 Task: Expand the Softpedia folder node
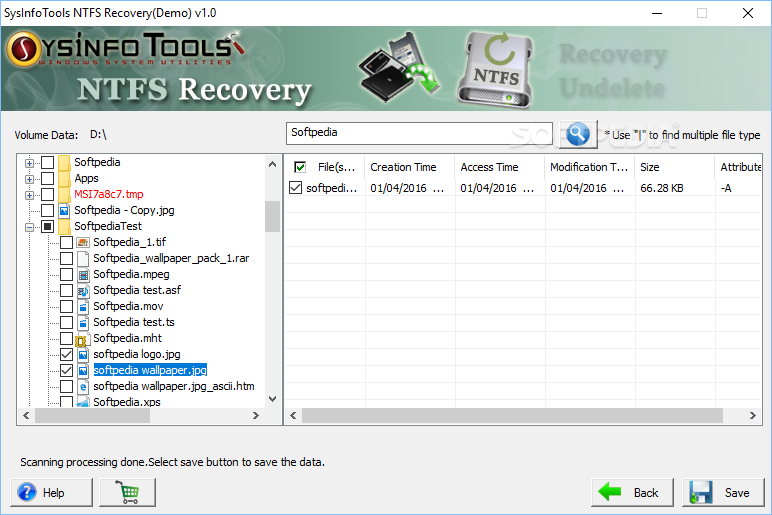pyautogui.click(x=30, y=163)
